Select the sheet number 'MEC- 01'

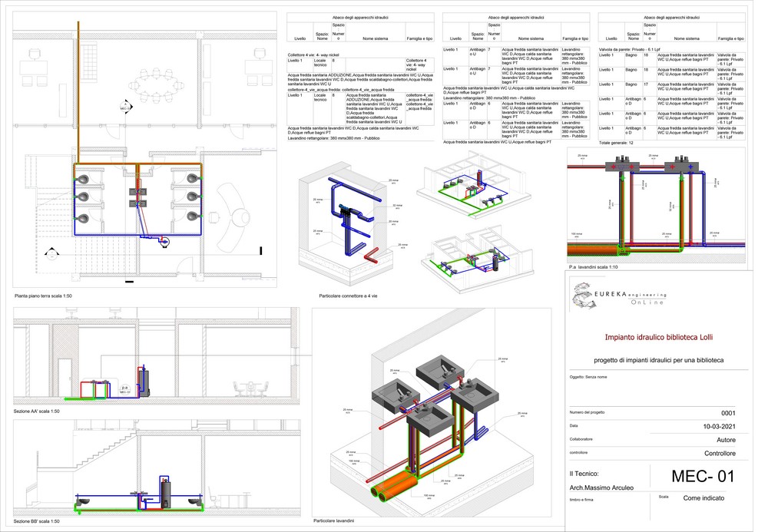703,476
